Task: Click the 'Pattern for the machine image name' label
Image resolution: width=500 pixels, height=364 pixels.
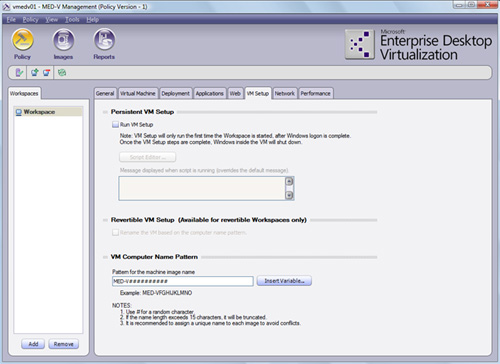Action: point(153,272)
